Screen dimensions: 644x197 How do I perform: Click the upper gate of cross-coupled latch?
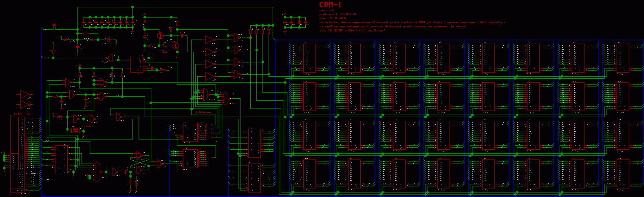click(139, 155)
